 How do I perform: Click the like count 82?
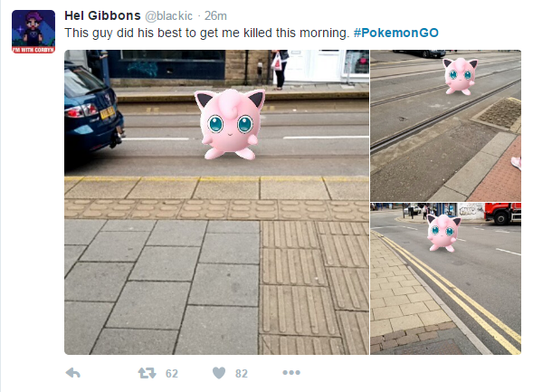coord(242,373)
